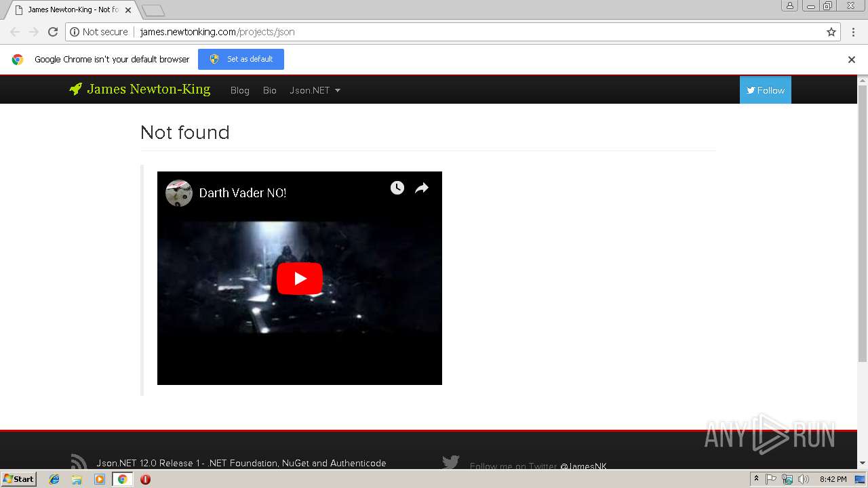This screenshot has height=488, width=868.
Task: Close the James Newton-King tab
Action: pyautogui.click(x=128, y=10)
